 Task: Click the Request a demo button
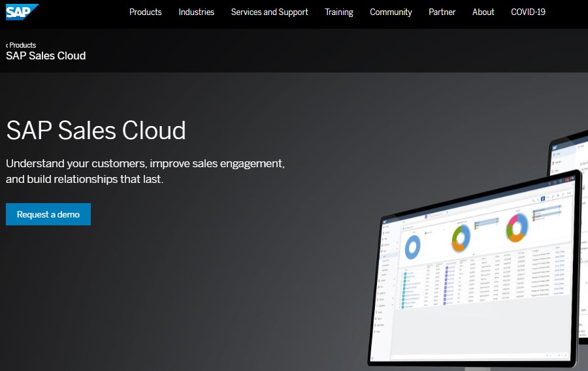tap(48, 214)
